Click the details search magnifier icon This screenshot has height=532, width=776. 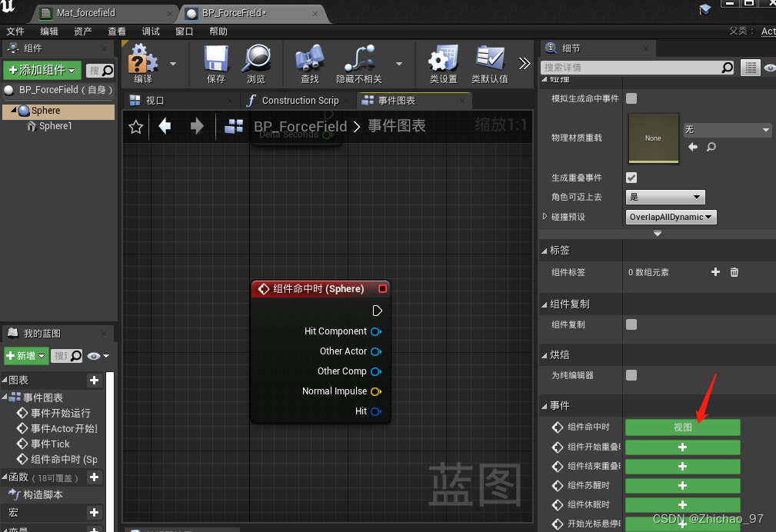727,68
